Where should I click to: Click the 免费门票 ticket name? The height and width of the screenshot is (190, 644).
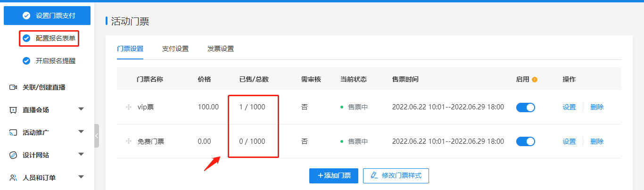click(x=151, y=141)
